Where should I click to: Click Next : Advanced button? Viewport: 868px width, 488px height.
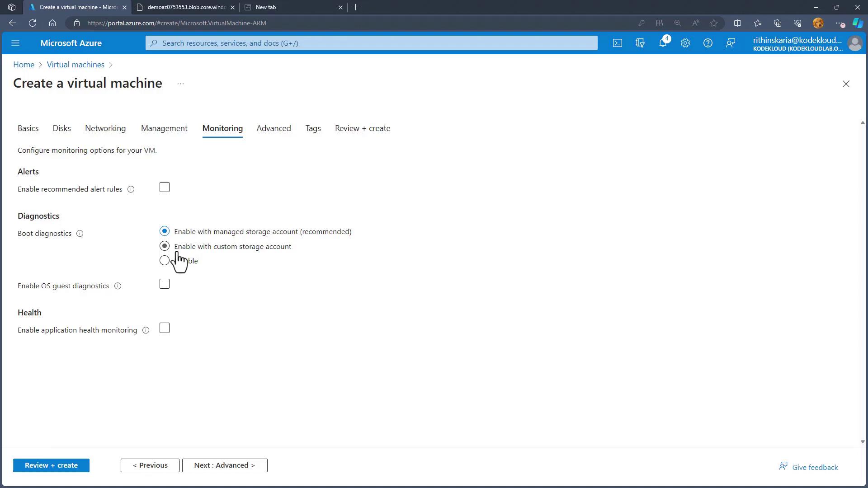tap(224, 465)
